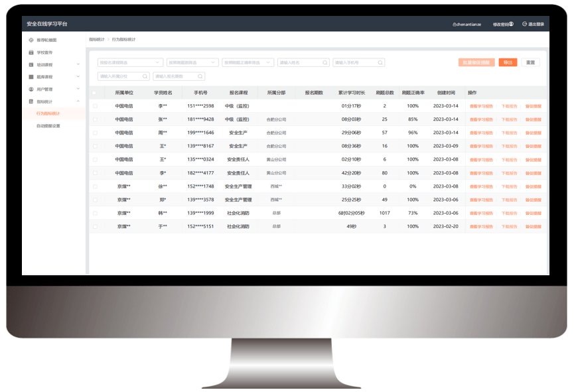Click the 学校宣传 sidebar icon
The image size is (576, 392).
(31, 52)
